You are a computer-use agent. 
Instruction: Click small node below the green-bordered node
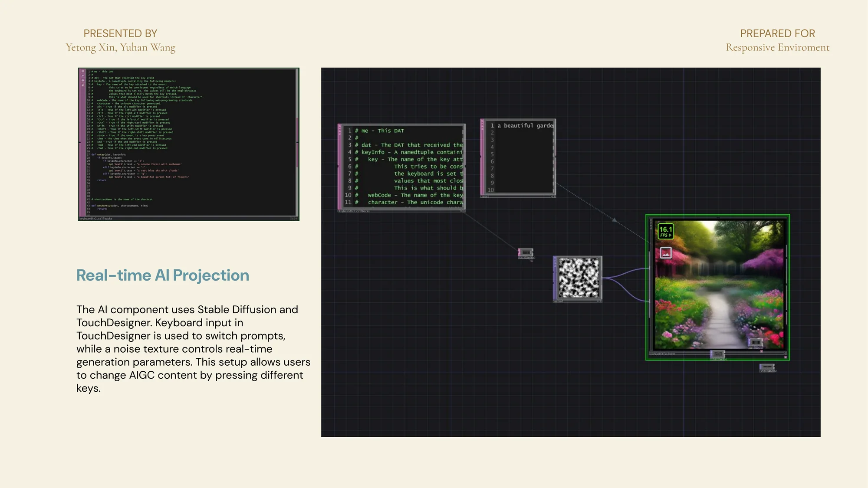coord(767,368)
